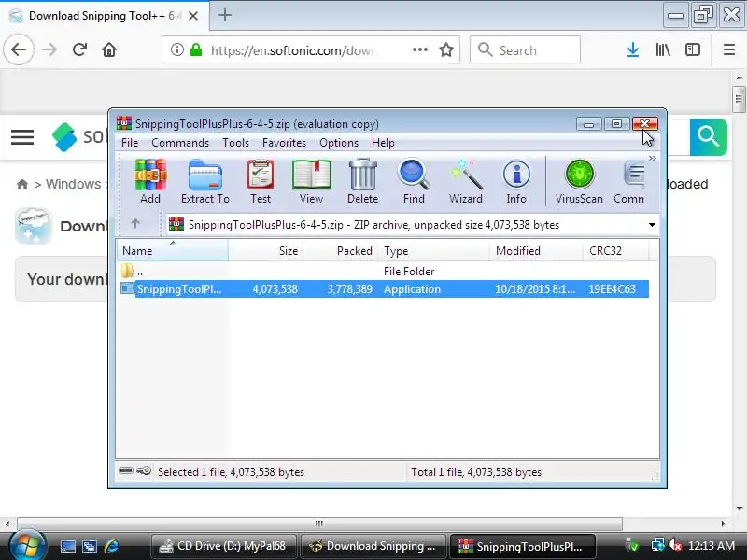Run the Test archive tool
The width and height of the screenshot is (747, 560).
261,181
